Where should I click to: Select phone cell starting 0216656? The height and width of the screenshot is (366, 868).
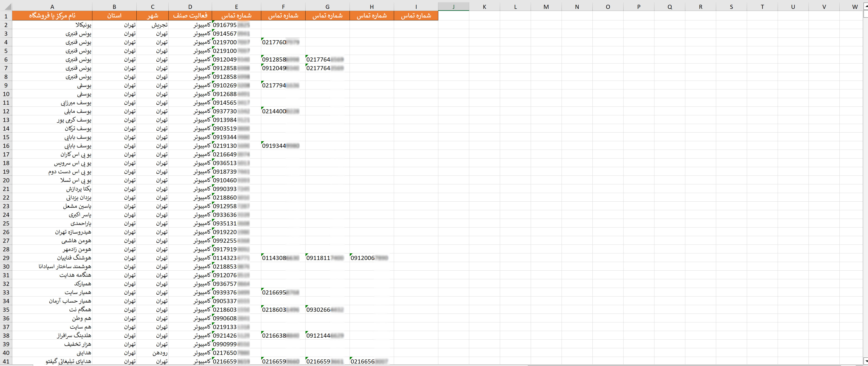pyautogui.click(x=372, y=361)
